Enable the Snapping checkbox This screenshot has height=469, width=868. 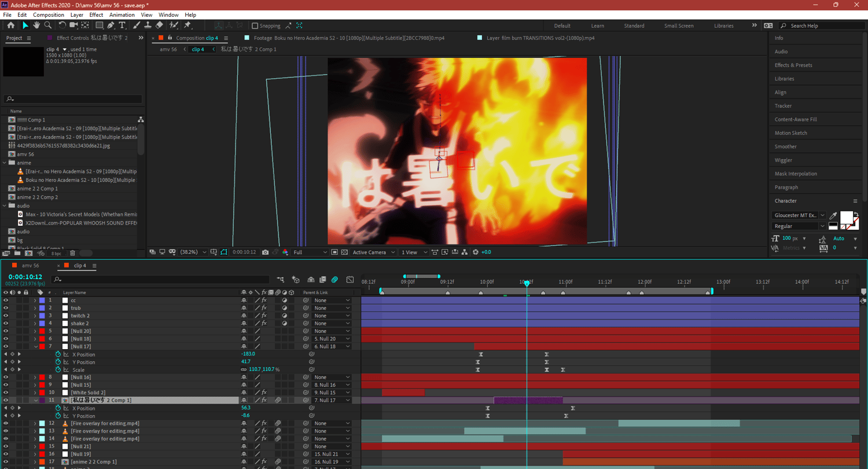pyautogui.click(x=255, y=25)
